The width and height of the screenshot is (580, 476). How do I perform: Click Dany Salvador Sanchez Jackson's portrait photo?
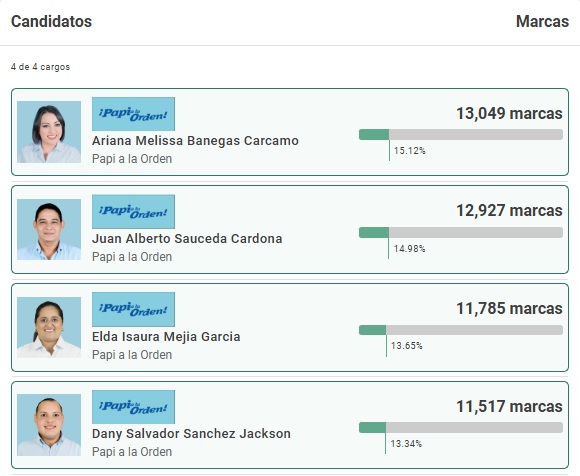coord(49,425)
